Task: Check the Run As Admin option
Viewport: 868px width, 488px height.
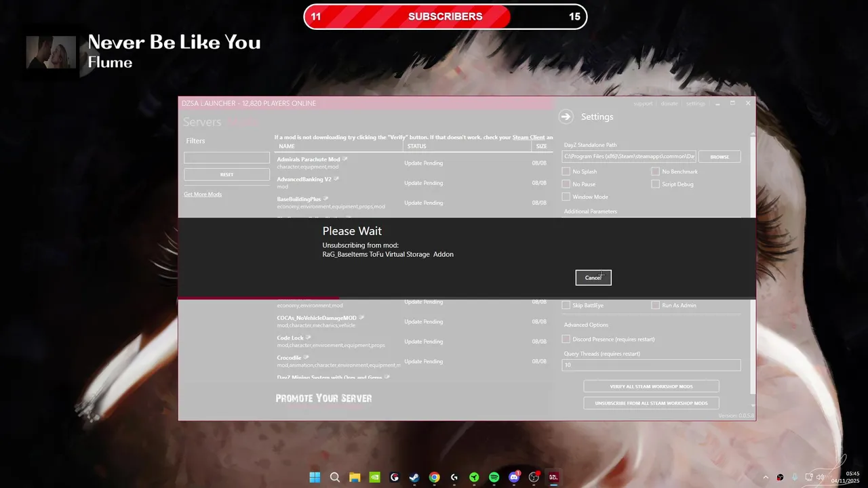Action: [656, 306]
